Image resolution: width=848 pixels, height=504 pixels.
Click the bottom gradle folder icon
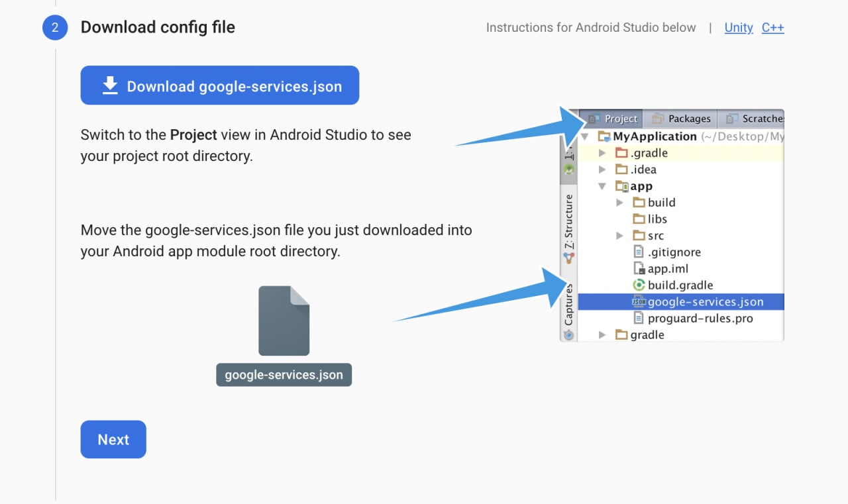(621, 335)
